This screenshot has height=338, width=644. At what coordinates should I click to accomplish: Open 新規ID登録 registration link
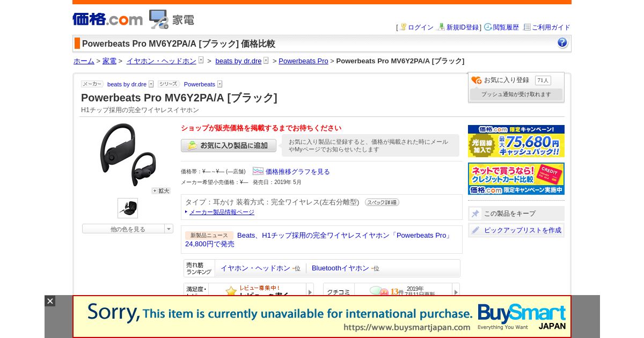point(463,27)
